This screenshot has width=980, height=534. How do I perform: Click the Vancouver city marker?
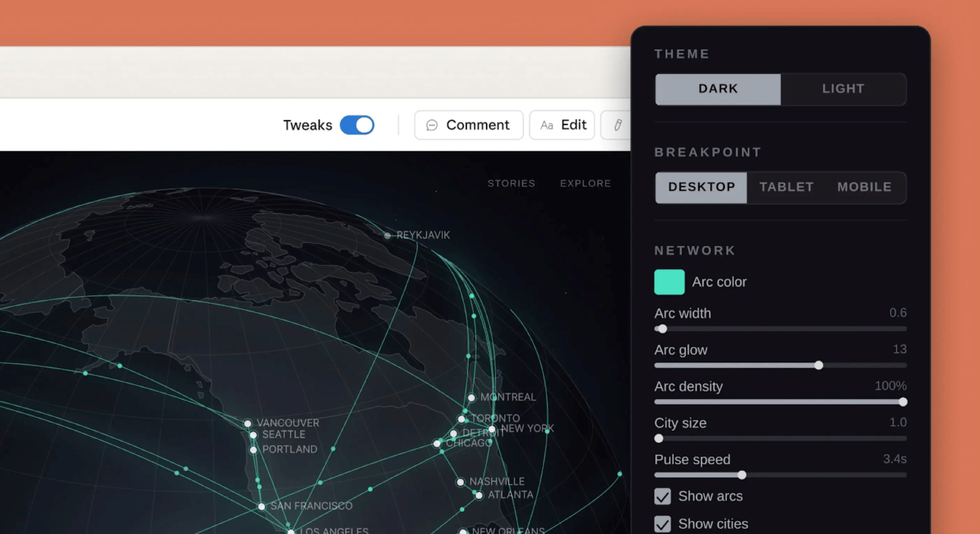(248, 424)
